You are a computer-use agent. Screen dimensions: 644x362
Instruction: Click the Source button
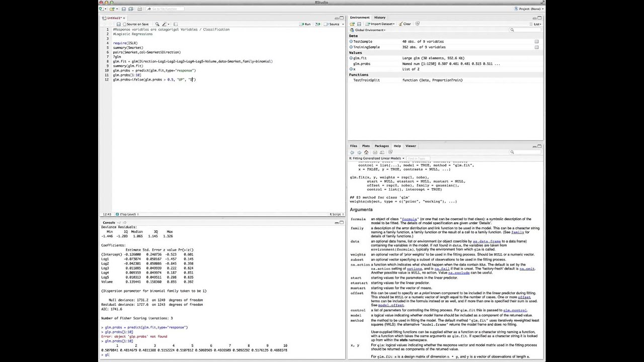(332, 24)
